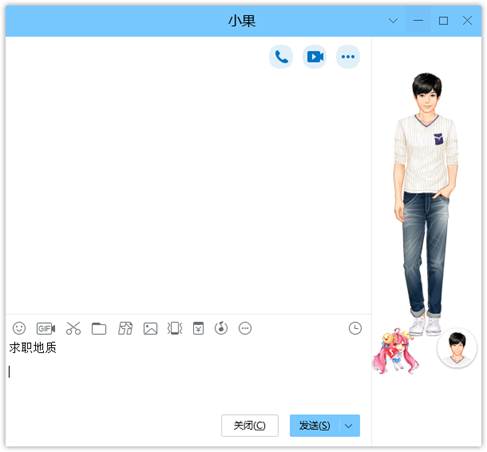The height and width of the screenshot is (452, 487).
Task: Open the red envelope icon
Action: 198,328
